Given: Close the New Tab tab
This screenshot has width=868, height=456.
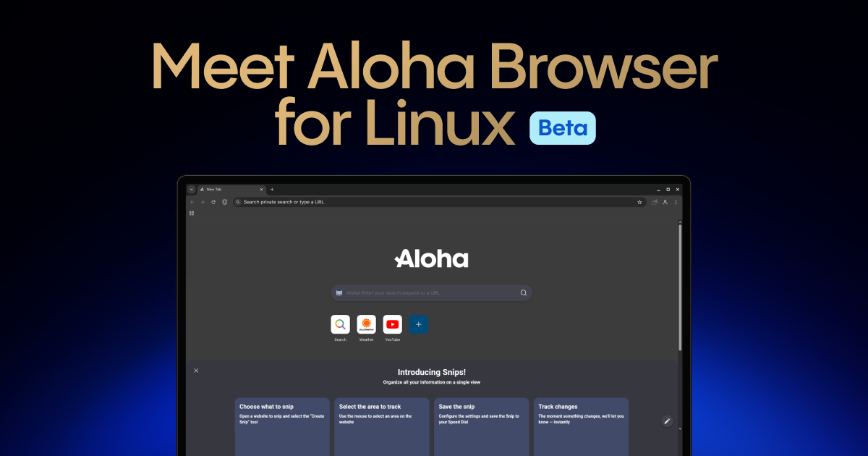Looking at the screenshot, I should [x=261, y=189].
